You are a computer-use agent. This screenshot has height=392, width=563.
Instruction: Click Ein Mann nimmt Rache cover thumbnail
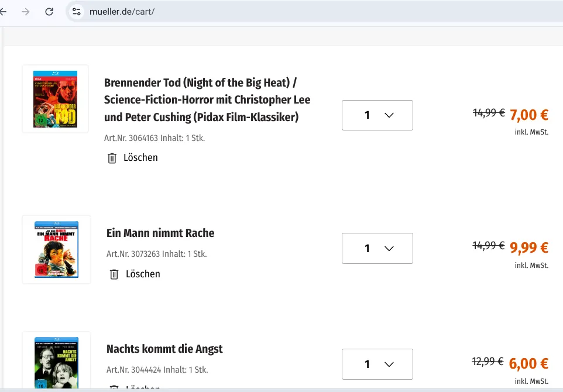[x=56, y=249]
